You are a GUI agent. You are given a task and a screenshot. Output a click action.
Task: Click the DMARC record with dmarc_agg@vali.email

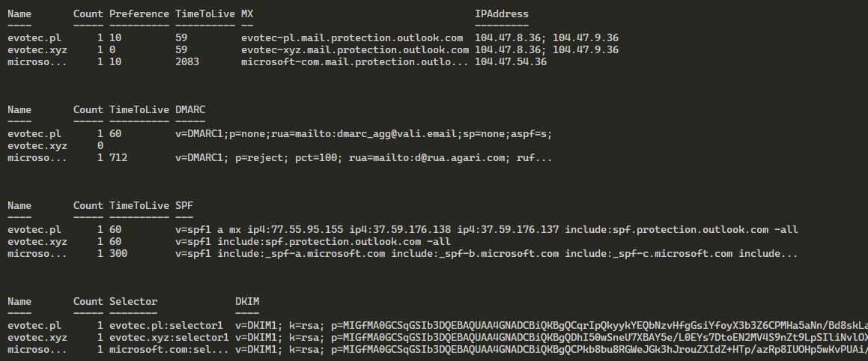367,134
